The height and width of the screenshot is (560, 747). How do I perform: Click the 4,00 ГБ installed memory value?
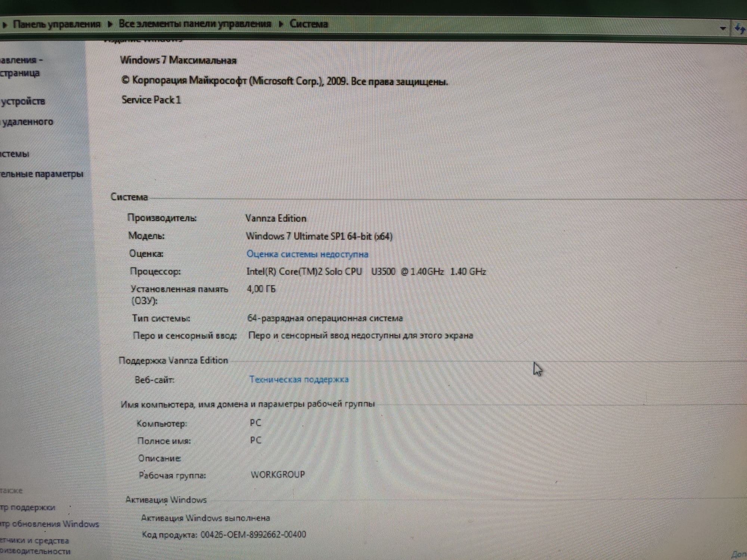261,289
